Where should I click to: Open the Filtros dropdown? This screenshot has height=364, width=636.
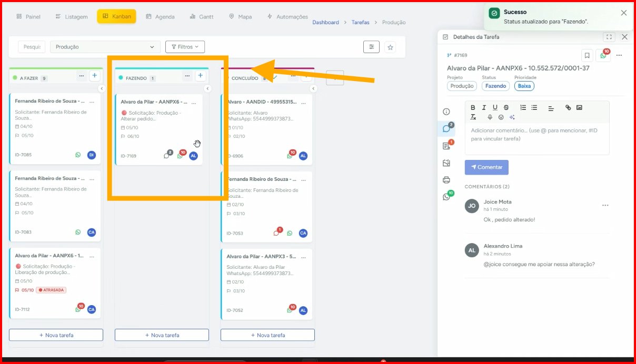185,47
